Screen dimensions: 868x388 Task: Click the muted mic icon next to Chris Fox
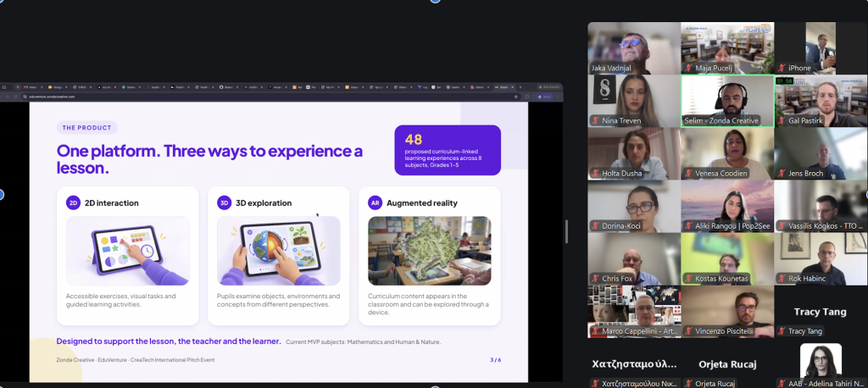(x=596, y=279)
